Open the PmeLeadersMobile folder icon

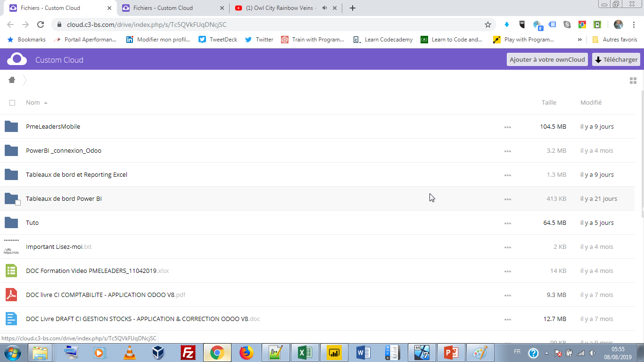[x=11, y=126]
